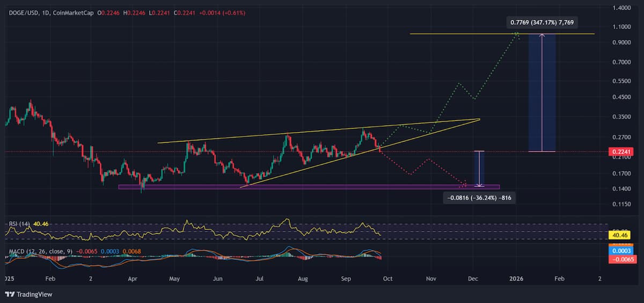644x303 pixels.
Task: Click the TradingView logo icon
Action: [9, 294]
